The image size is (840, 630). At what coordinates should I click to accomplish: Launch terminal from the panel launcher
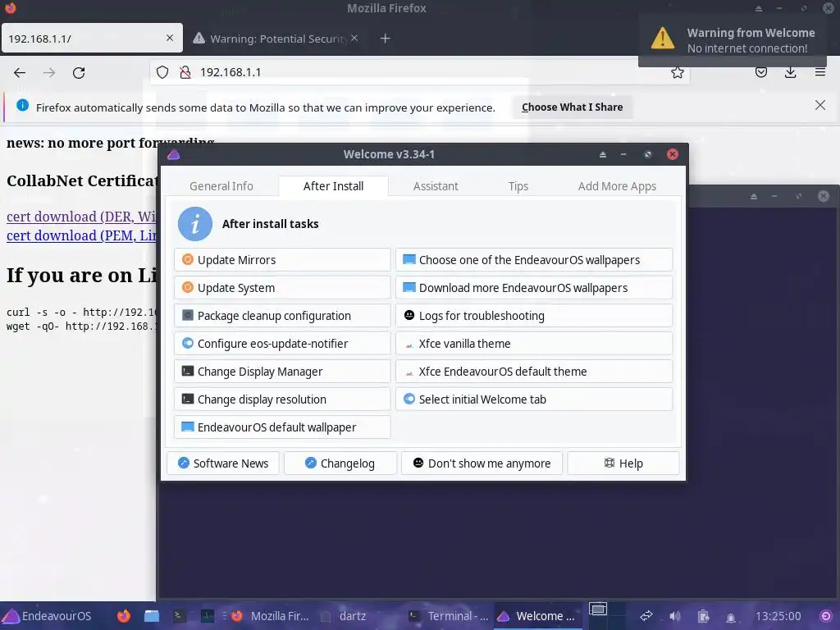[x=180, y=616]
